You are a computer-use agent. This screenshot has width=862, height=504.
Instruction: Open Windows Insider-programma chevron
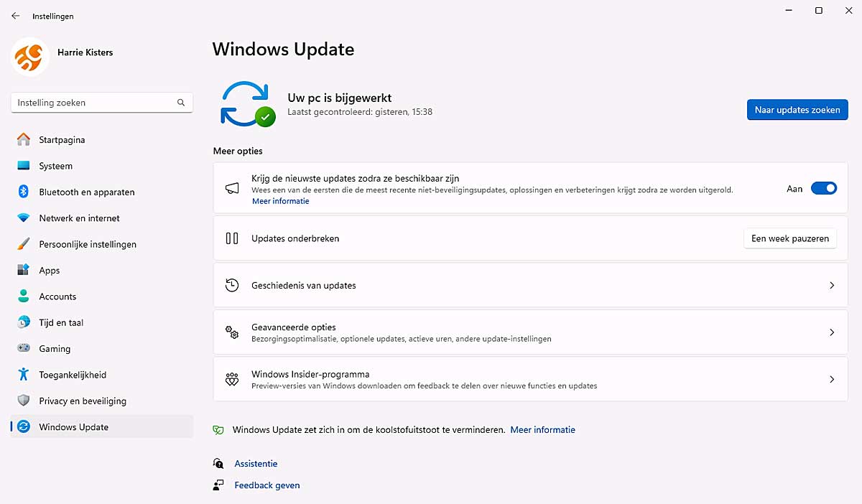(x=832, y=379)
